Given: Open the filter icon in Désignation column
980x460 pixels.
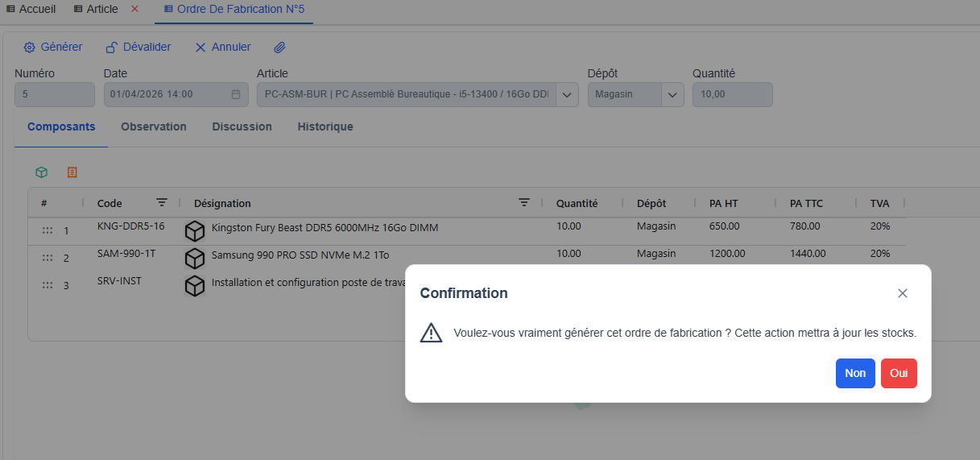Looking at the screenshot, I should tap(524, 203).
